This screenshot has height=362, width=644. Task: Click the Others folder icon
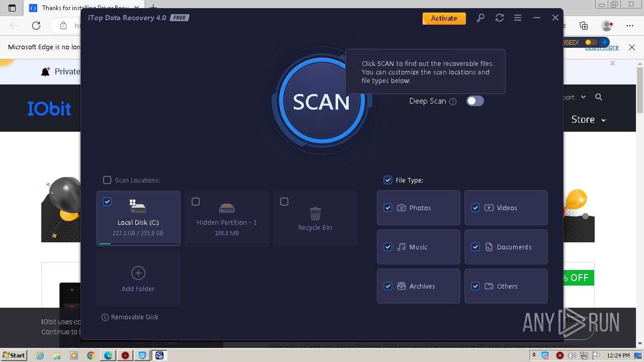(x=489, y=286)
